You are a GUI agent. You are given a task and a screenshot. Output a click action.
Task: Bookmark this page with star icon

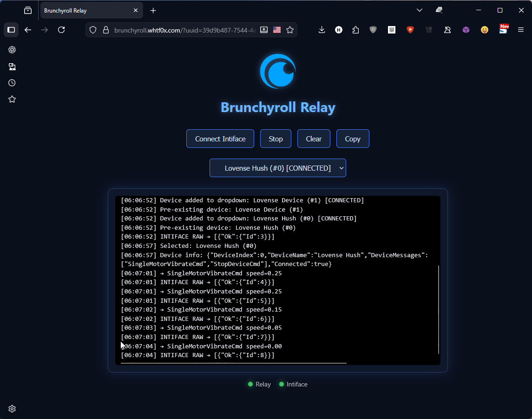pyautogui.click(x=290, y=30)
